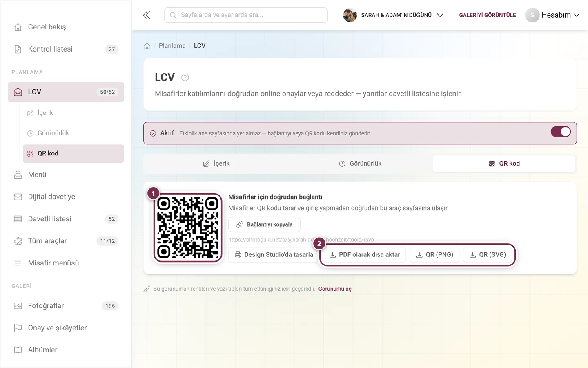588x368 pixels.
Task: Click the Misafirler için doğrudan bağlantı heading
Action: 275,197
